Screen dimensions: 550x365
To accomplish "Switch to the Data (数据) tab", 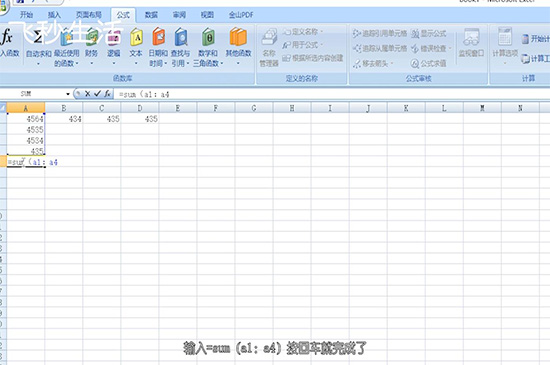I will pyautogui.click(x=151, y=15).
